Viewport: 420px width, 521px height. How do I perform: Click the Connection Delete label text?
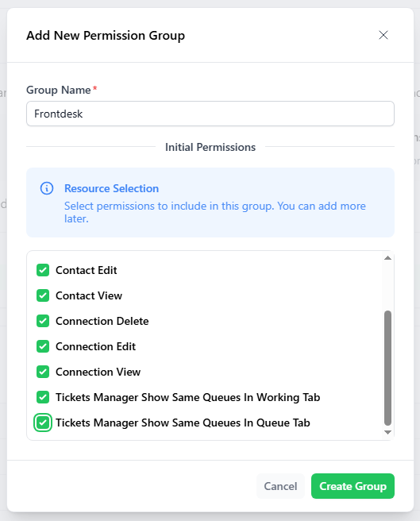click(102, 321)
